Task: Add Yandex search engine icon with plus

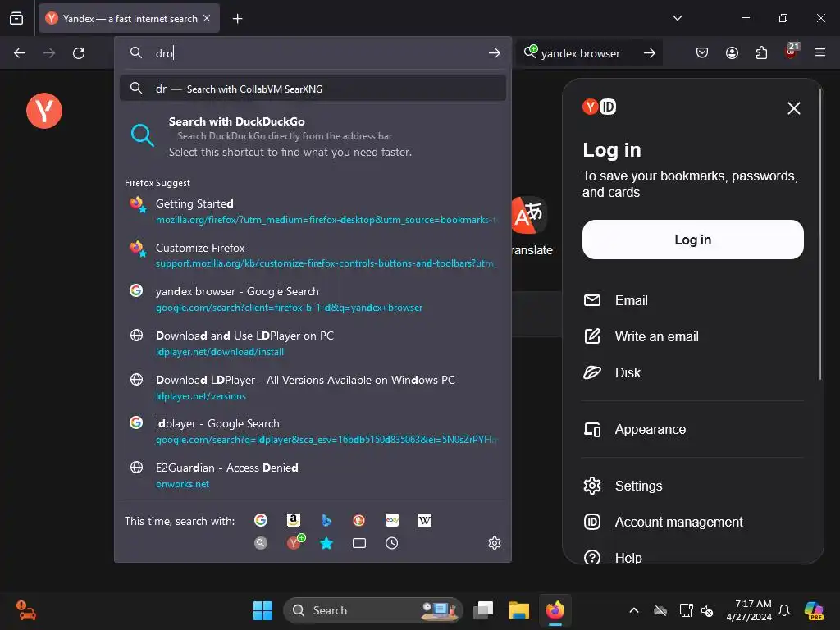Action: tap(294, 542)
